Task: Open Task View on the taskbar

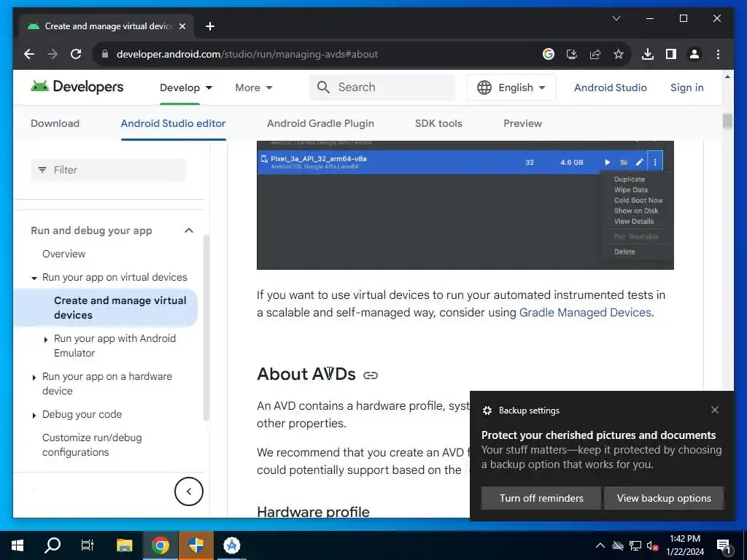Action: click(x=88, y=545)
